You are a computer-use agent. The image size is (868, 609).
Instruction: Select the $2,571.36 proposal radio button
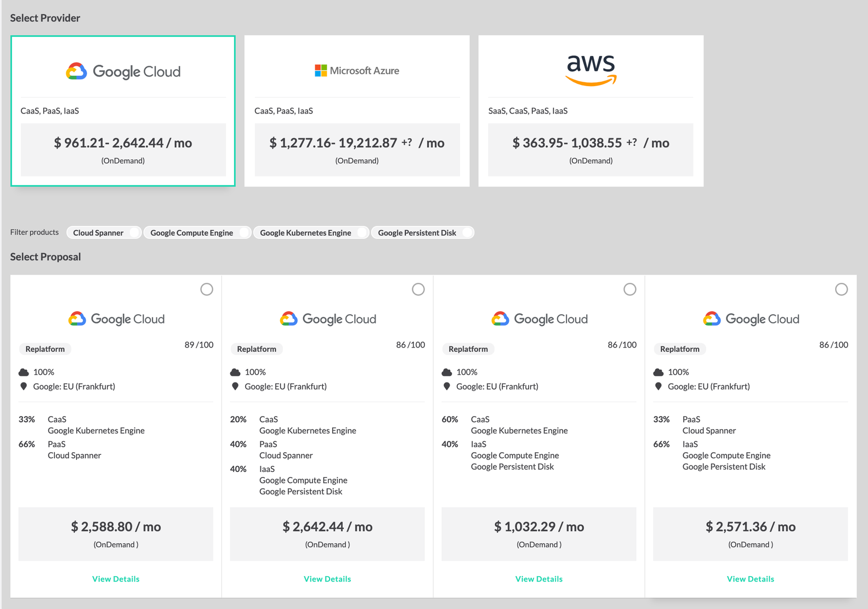point(842,289)
